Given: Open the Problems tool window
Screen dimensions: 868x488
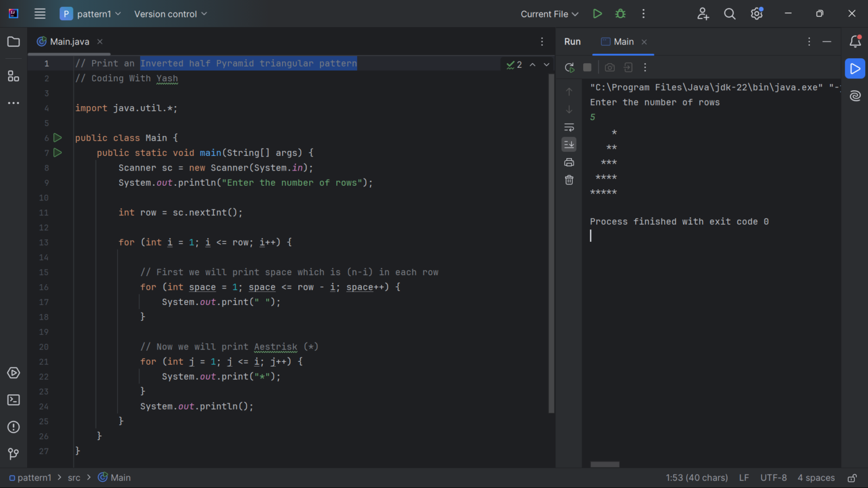Looking at the screenshot, I should (x=14, y=427).
